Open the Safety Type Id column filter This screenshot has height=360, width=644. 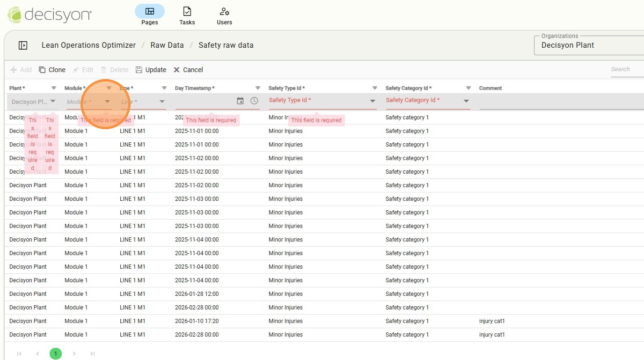(x=375, y=88)
